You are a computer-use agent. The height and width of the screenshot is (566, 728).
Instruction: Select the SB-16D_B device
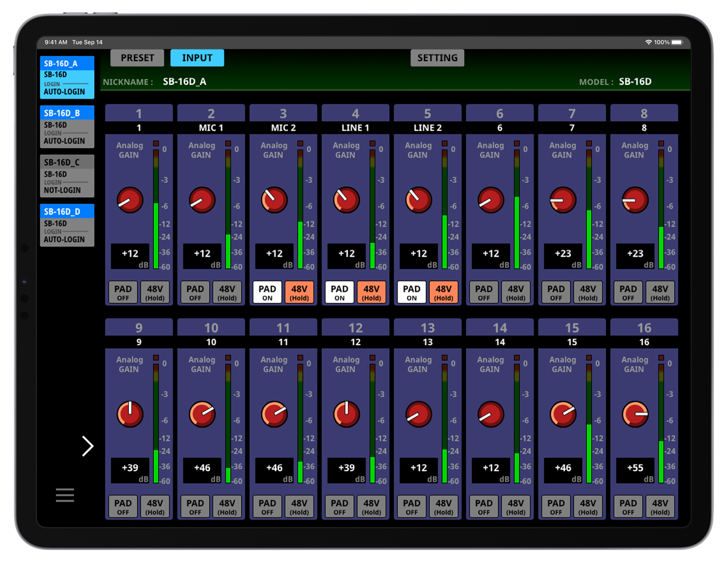tap(67, 127)
